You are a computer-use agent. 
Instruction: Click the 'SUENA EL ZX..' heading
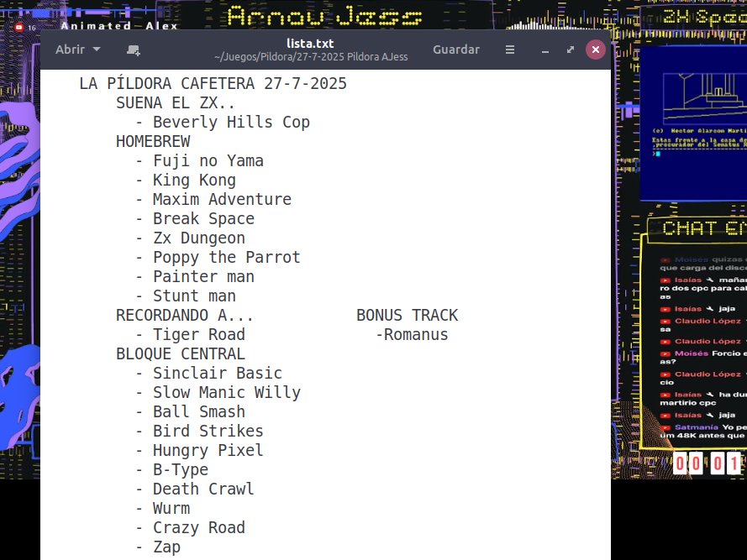coord(176,103)
